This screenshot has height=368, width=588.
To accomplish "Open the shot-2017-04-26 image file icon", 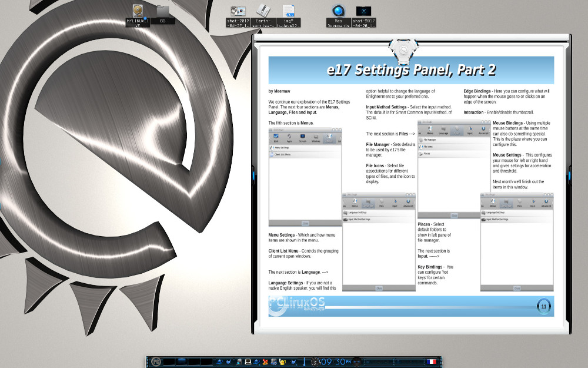I will coord(363,16).
